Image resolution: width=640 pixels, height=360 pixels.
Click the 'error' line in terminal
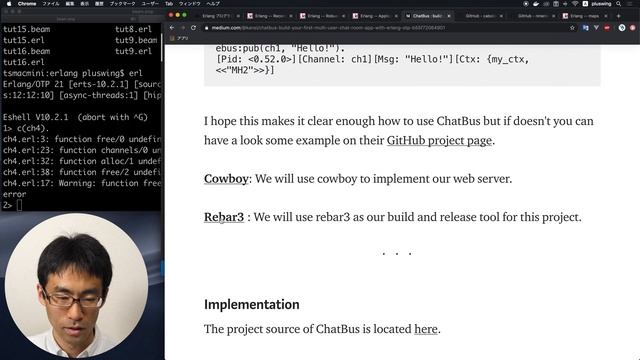[x=14, y=194]
